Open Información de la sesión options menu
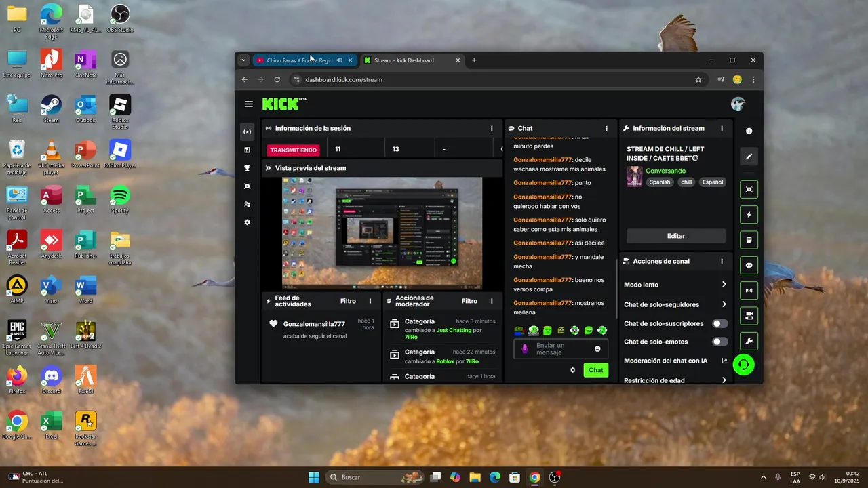Screen dimensions: 868x488 pos(492,128)
